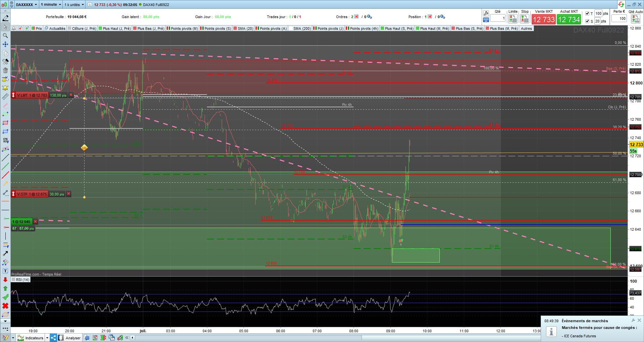Expand the Indicateurs dropdown arrow
The height and width of the screenshot is (342, 644).
[47, 338]
